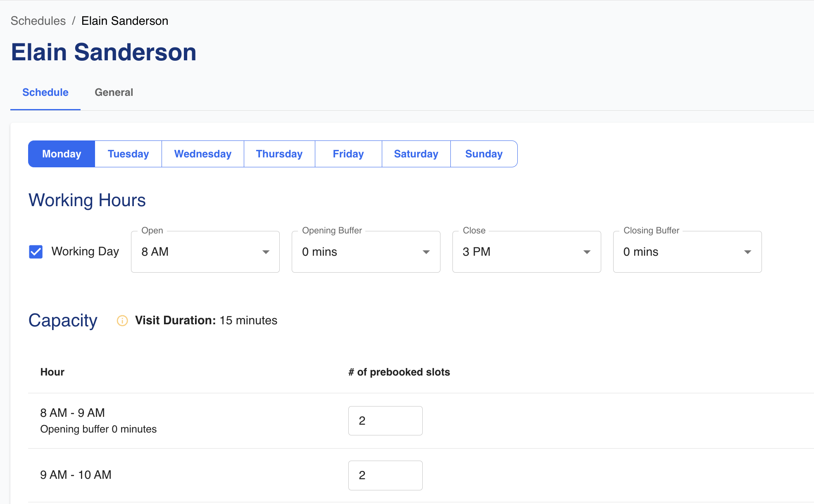Focus 9 AM - 10 AM prebooked slots input
This screenshot has height=504, width=814.
[x=385, y=475]
